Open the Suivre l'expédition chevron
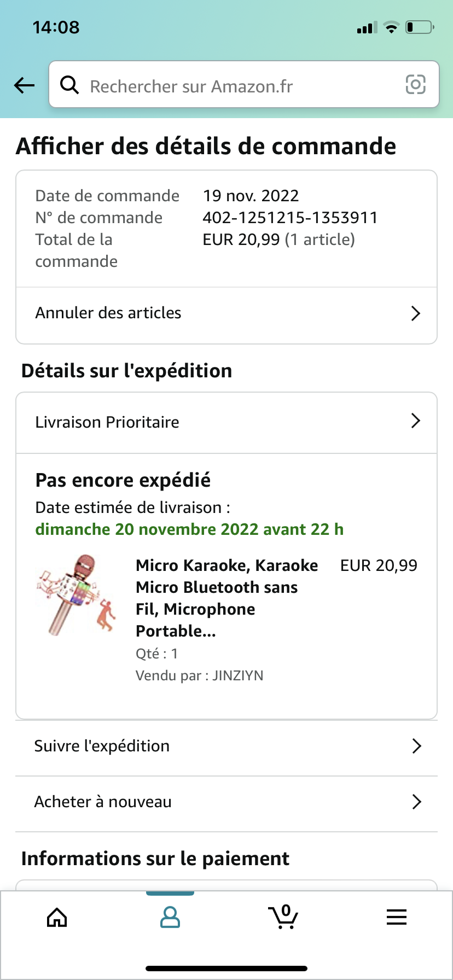The image size is (453, 980). coord(416,746)
